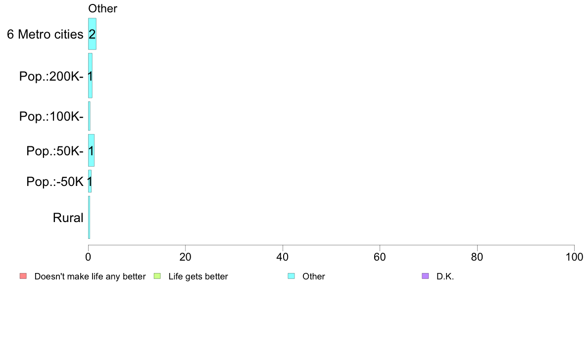Select the Pop.:50K- bar

click(x=91, y=150)
